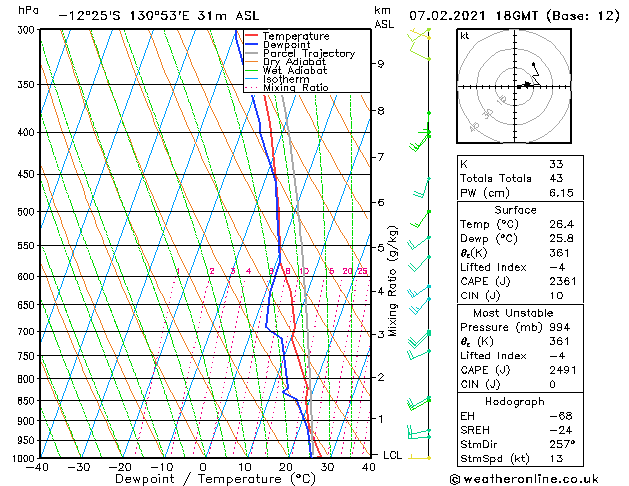The height and width of the screenshot is (486, 629).
Task: Click the Dewpoint / Temperature (°C) axis title
Action: click(x=215, y=479)
